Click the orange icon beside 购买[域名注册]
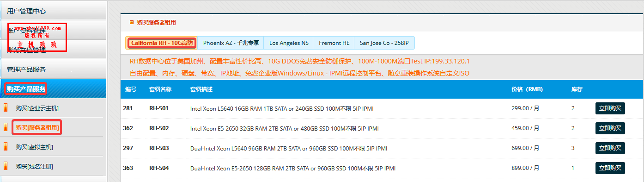The image size is (644, 182). (x=6, y=166)
